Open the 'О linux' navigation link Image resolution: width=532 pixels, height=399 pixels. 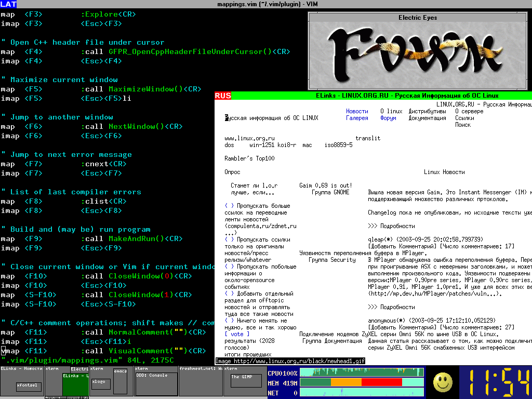(391, 111)
